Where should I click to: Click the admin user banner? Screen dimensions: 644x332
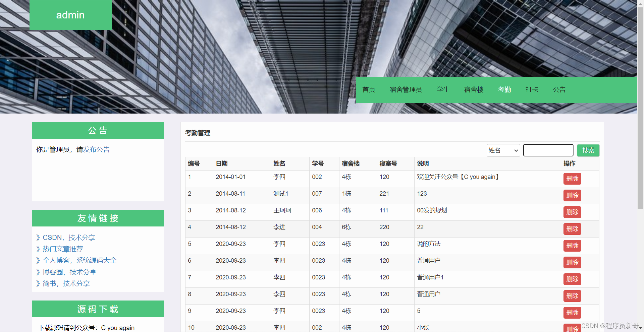[x=70, y=15]
